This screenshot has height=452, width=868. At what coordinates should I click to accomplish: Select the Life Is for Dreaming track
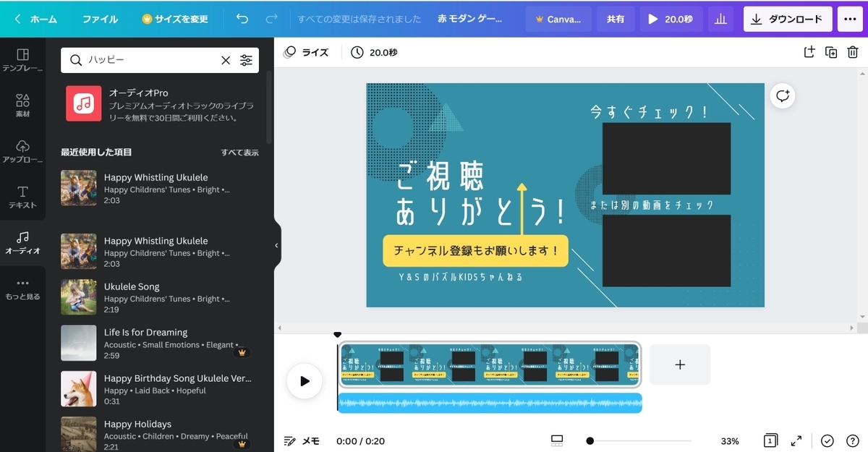pyautogui.click(x=160, y=343)
